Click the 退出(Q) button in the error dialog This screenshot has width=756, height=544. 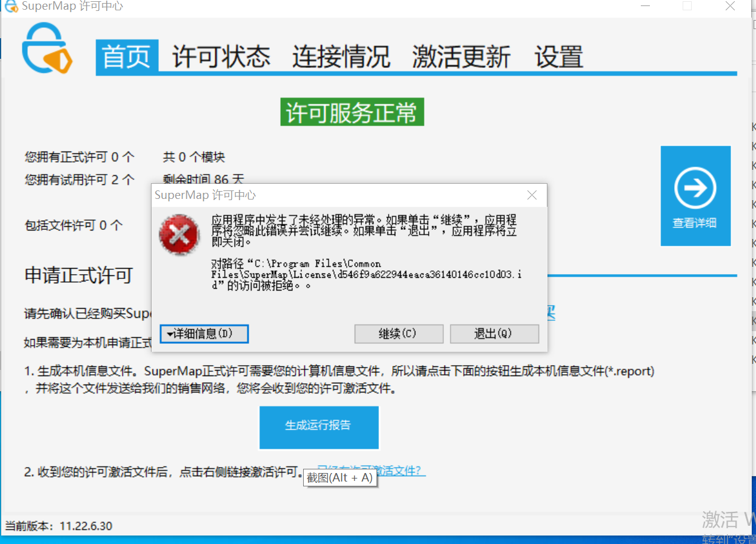tap(494, 334)
